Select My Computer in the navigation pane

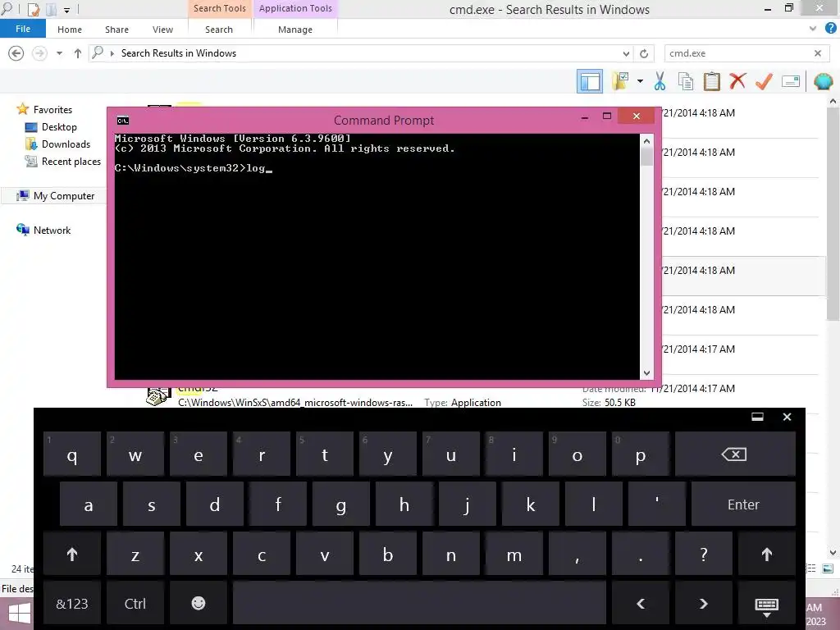pyautogui.click(x=64, y=196)
